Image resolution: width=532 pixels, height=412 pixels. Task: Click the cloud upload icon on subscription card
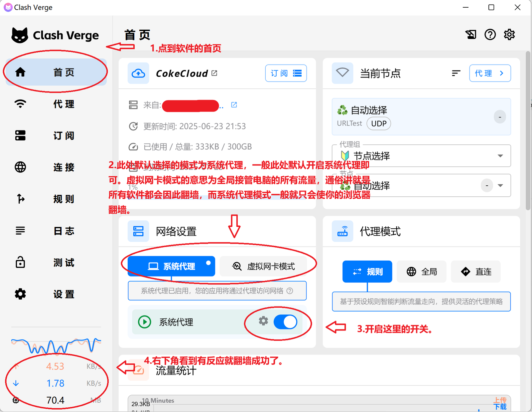click(x=138, y=73)
